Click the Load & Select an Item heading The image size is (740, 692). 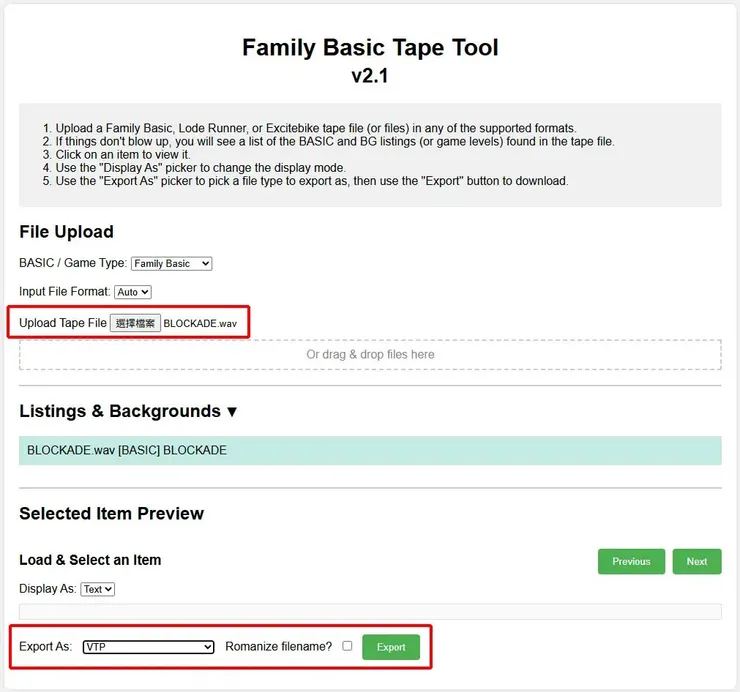click(90, 560)
